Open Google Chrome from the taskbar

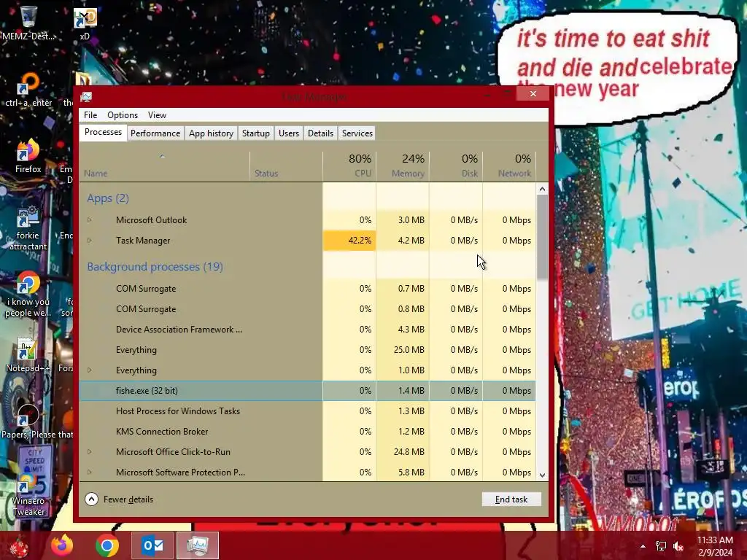[107, 545]
